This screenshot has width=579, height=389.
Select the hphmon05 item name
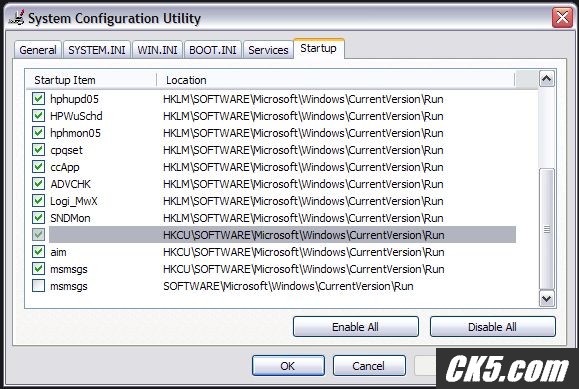pyautogui.click(x=75, y=133)
